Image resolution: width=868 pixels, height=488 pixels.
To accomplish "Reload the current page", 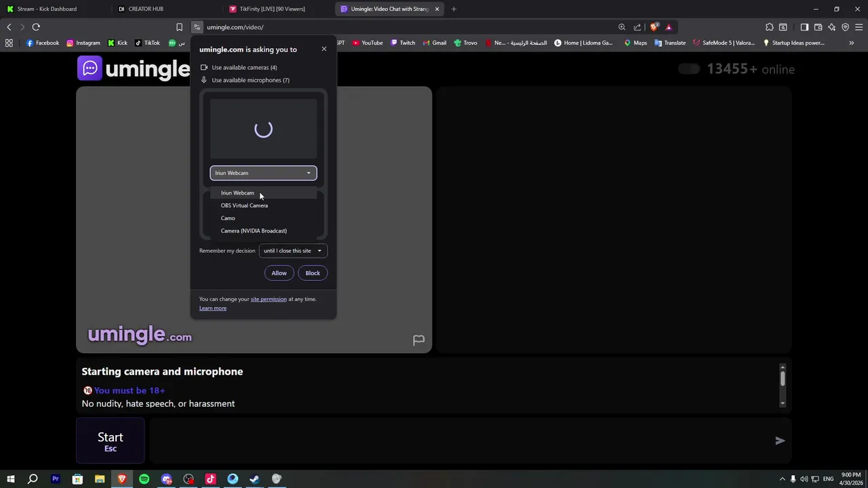I will coord(36,27).
